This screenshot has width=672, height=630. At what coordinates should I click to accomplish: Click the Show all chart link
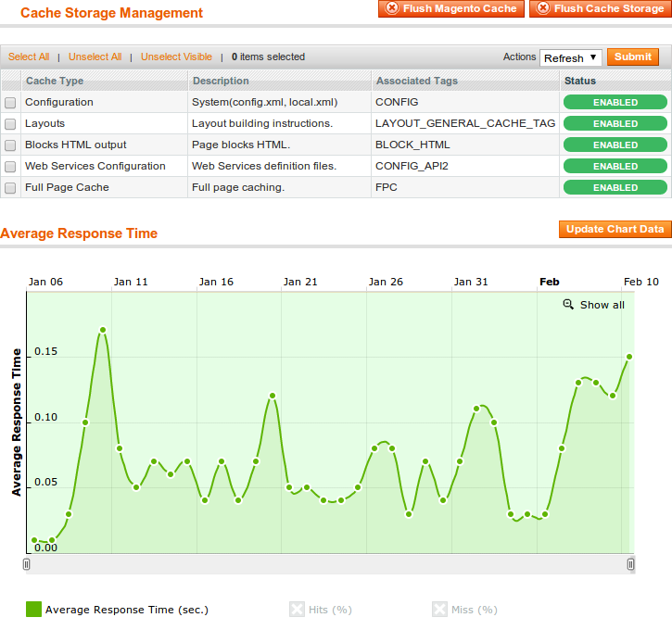pos(602,305)
